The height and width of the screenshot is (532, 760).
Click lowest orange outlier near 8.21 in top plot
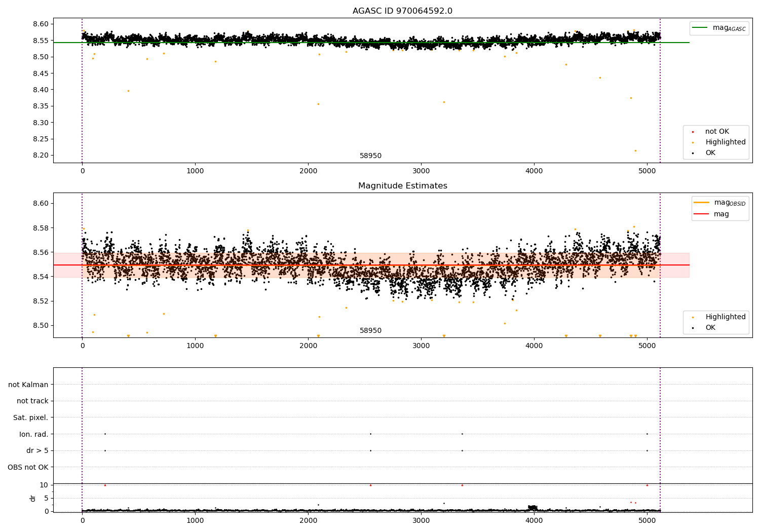[635, 150]
